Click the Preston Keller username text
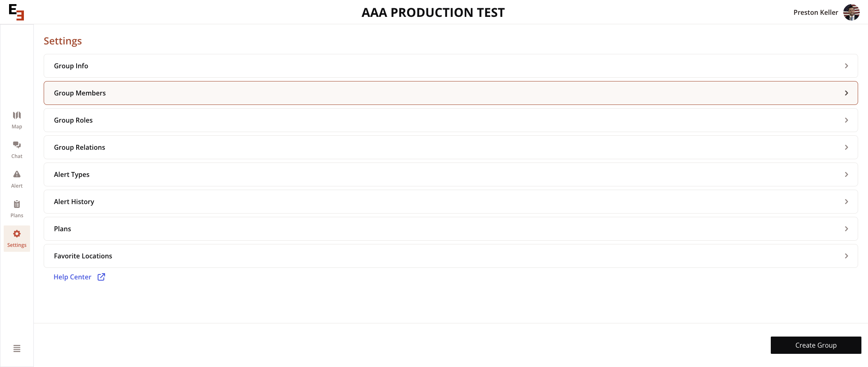 (816, 12)
